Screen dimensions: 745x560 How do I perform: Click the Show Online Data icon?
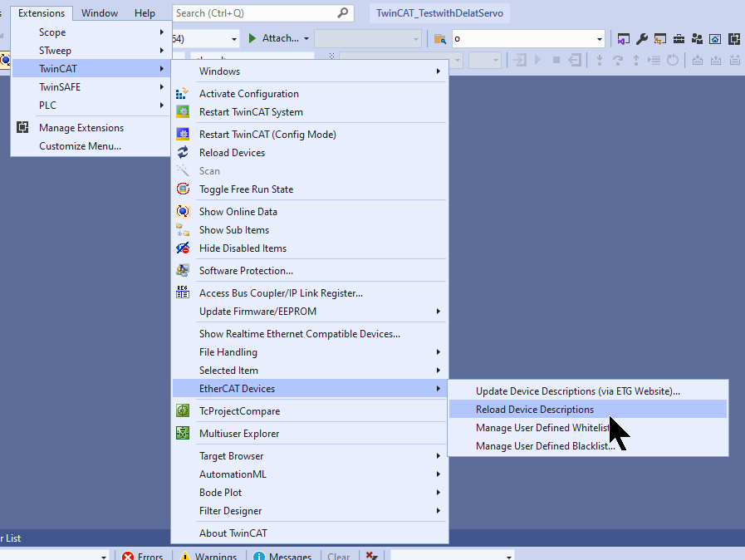tap(183, 211)
